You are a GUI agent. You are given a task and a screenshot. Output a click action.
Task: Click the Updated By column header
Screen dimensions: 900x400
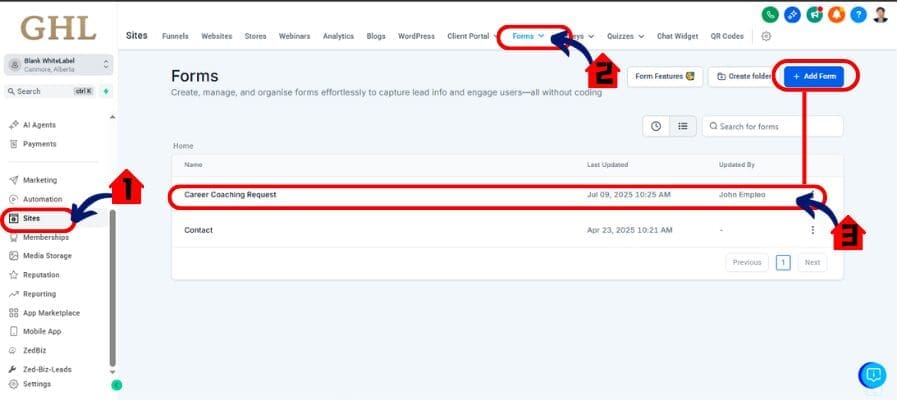coord(736,165)
